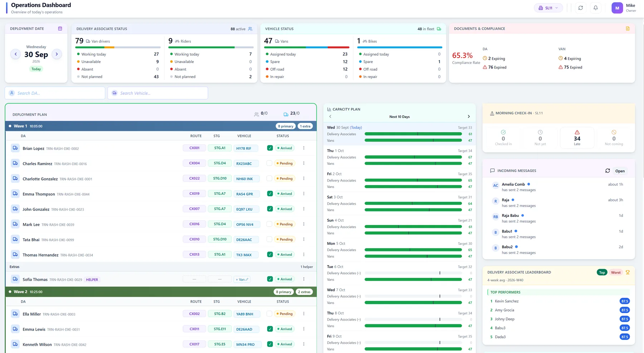Click Amelia Comb avatar in messages
644x353 pixels.
pos(496,185)
